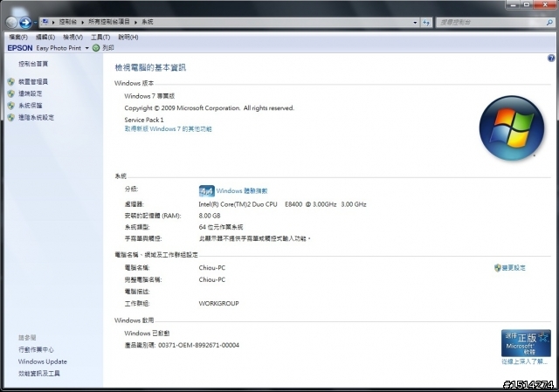
Task: Click Service Pack 1 text
Action: [144, 120]
